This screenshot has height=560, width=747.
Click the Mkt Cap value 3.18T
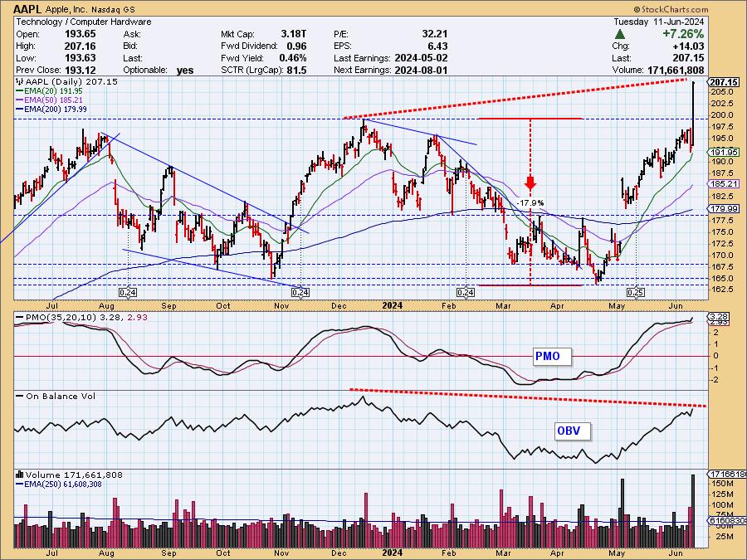294,34
